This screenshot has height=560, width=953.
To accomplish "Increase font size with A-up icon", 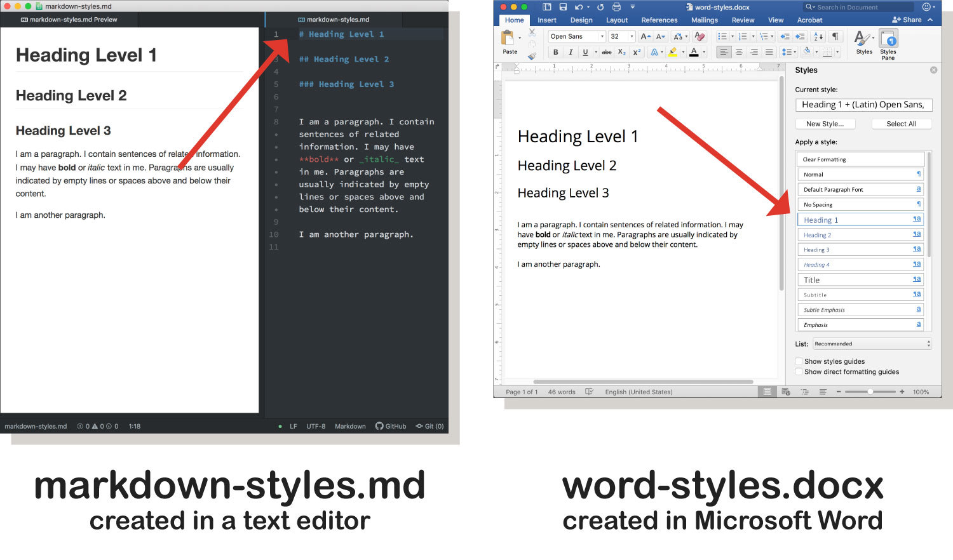I will [x=645, y=36].
